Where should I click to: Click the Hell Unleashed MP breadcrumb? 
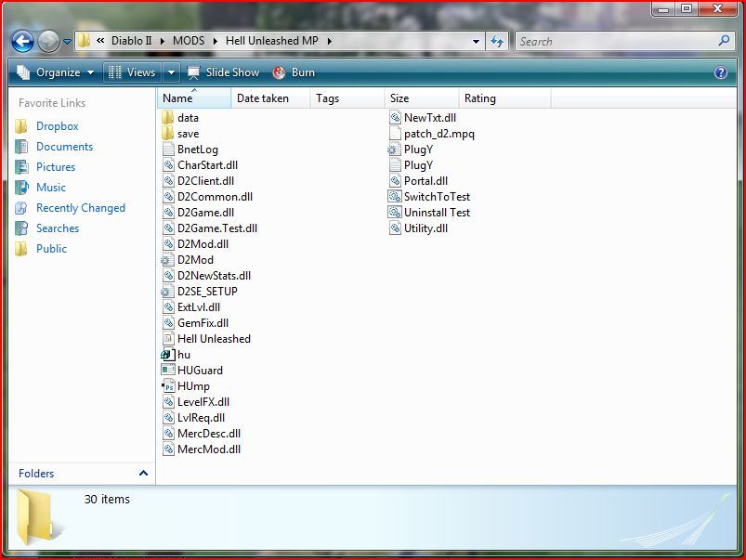click(x=272, y=41)
